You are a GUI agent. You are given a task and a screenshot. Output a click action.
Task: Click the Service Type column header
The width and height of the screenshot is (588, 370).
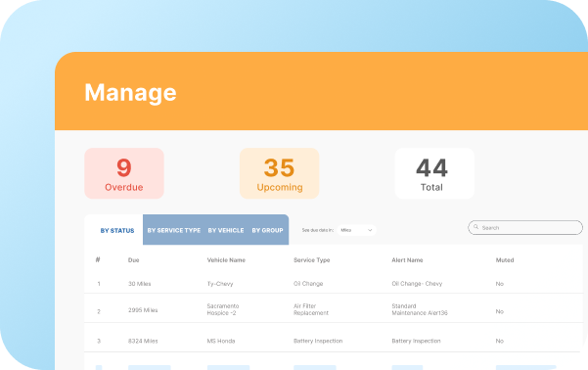point(312,260)
